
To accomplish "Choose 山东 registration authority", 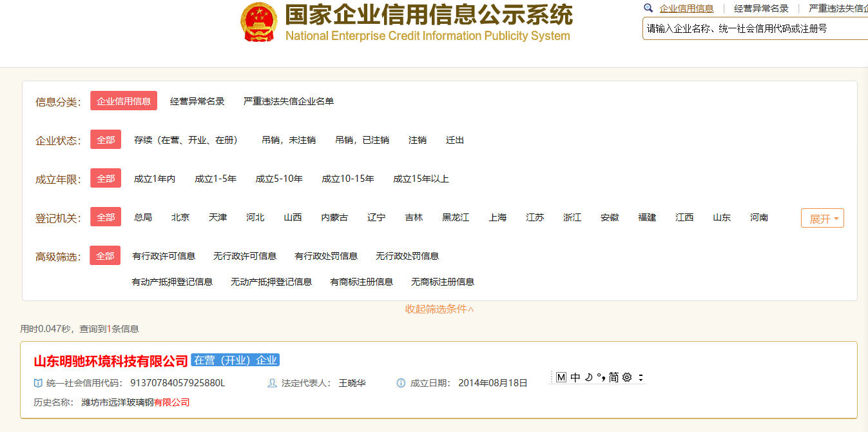I will (x=722, y=217).
